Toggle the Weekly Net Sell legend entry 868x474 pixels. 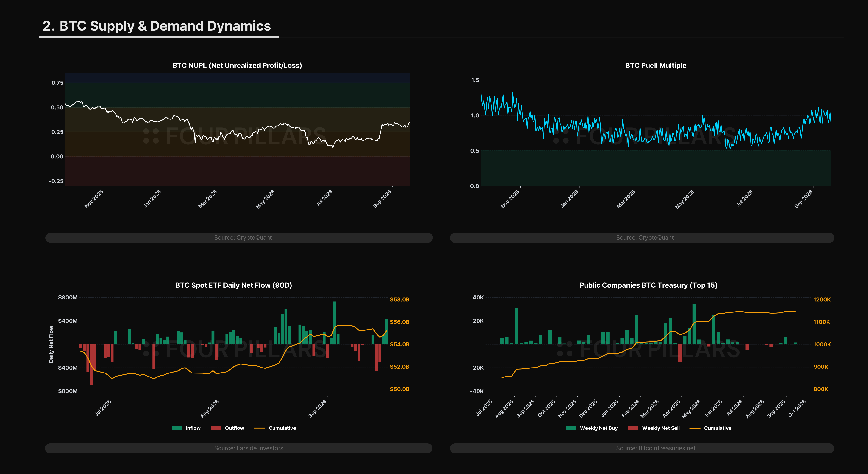pos(654,428)
